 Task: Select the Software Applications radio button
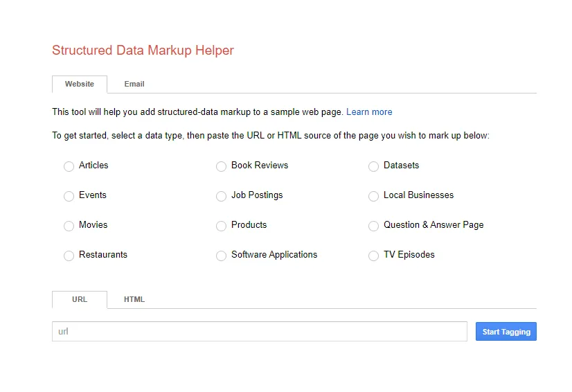221,256
